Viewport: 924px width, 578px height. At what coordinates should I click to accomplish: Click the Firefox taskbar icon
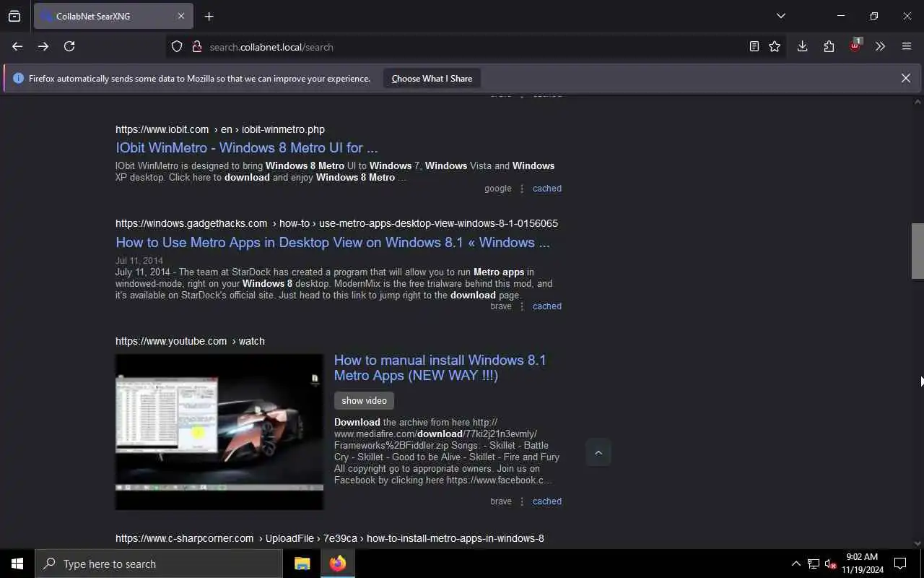(337, 564)
